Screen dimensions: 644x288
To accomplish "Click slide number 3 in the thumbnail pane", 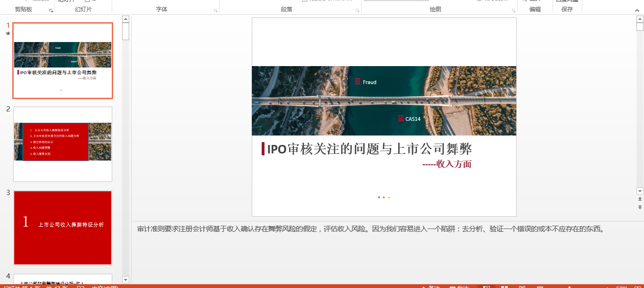I will (x=8, y=193).
